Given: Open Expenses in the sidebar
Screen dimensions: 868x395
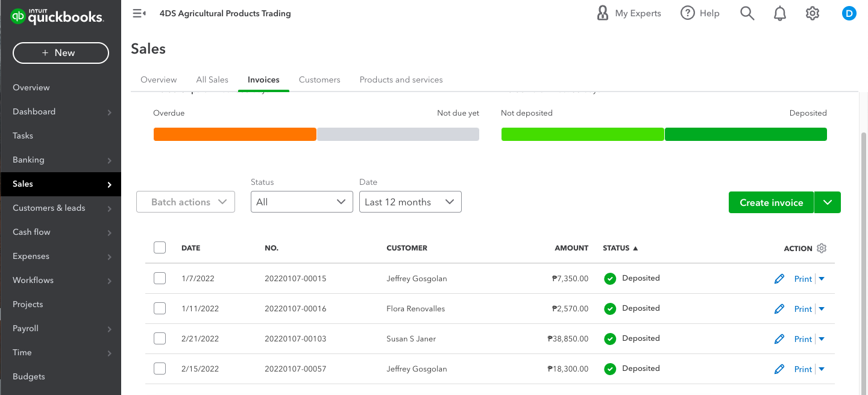Looking at the screenshot, I should pos(31,256).
